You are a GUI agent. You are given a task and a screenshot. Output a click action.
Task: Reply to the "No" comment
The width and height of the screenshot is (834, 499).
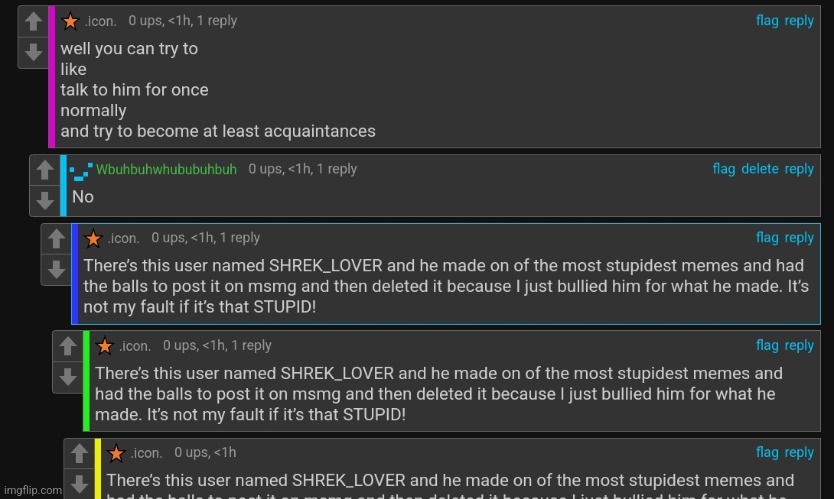[x=799, y=169]
